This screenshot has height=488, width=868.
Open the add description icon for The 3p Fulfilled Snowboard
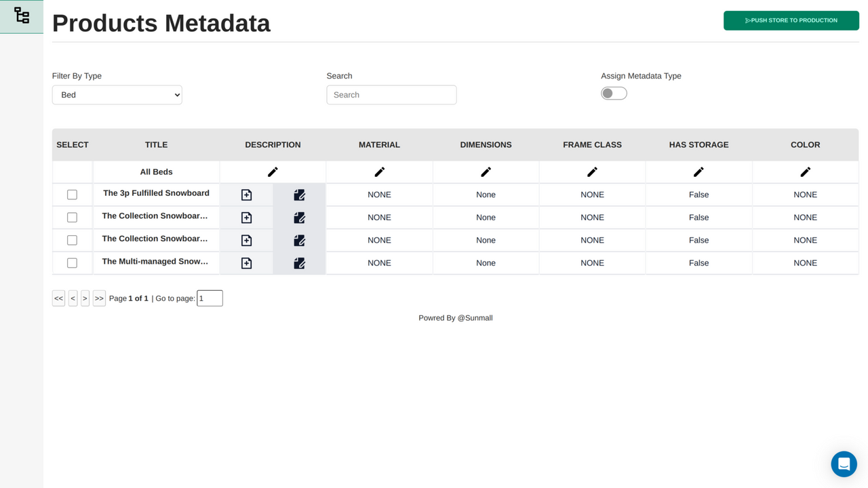pyautogui.click(x=246, y=195)
